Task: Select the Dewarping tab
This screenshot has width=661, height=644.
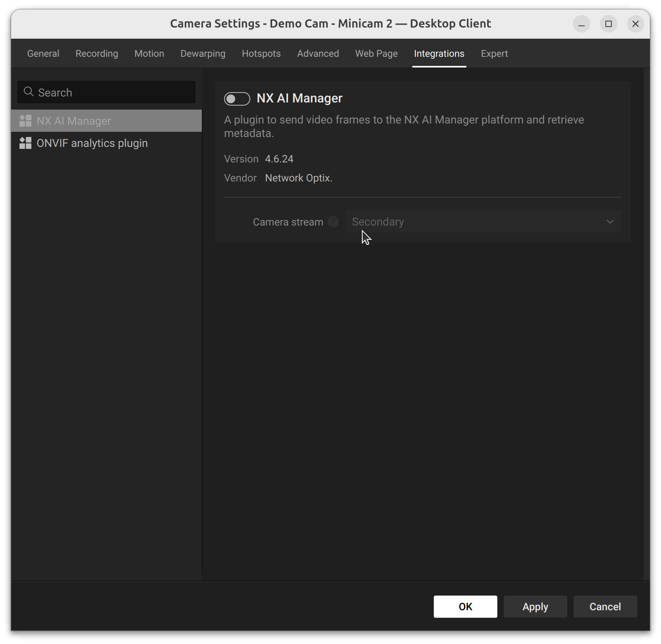Action: tap(203, 54)
